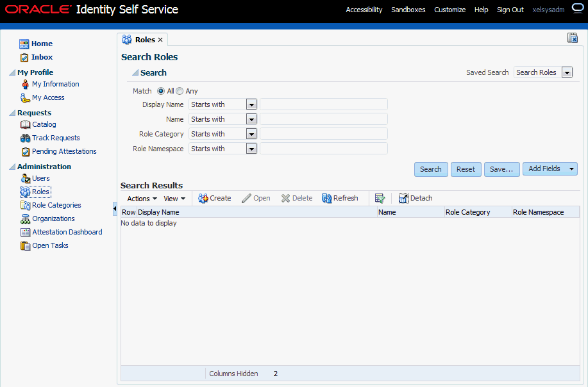Open the Role Category operator dropdown
The height and width of the screenshot is (387, 588).
(251, 134)
